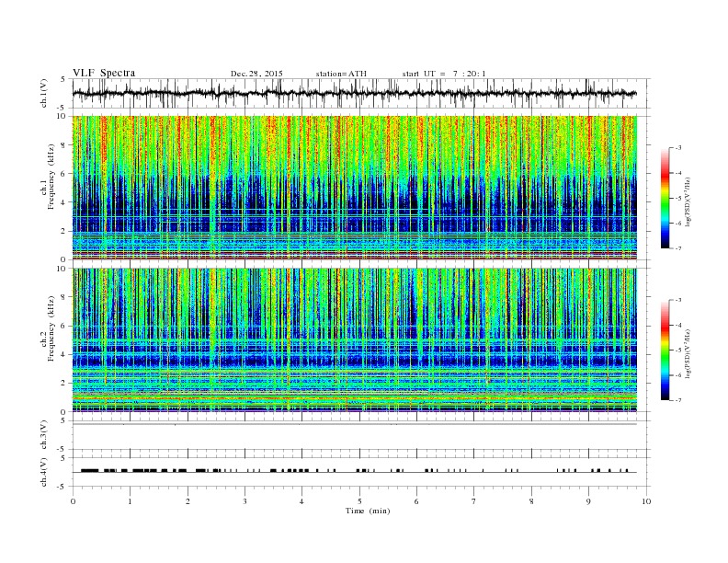Click the 9 minute tick label on time axis
Image resolution: width=728 pixels, height=563 pixels.
[588, 501]
